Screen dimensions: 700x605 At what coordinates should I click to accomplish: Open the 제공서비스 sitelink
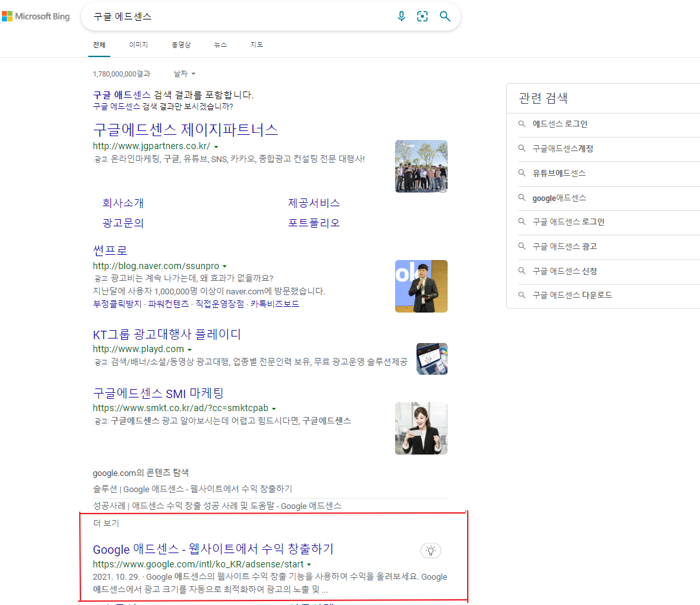[314, 203]
